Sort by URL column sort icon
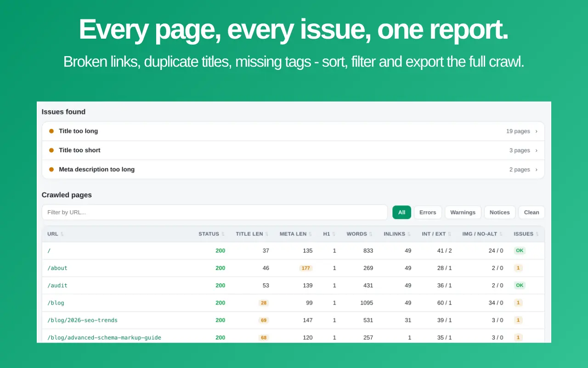The height and width of the screenshot is (368, 588). point(62,234)
